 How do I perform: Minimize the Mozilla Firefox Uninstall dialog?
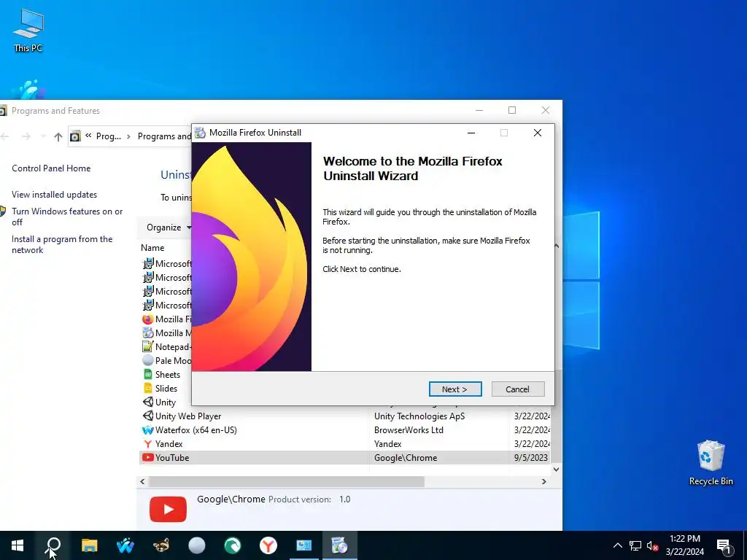tap(471, 133)
